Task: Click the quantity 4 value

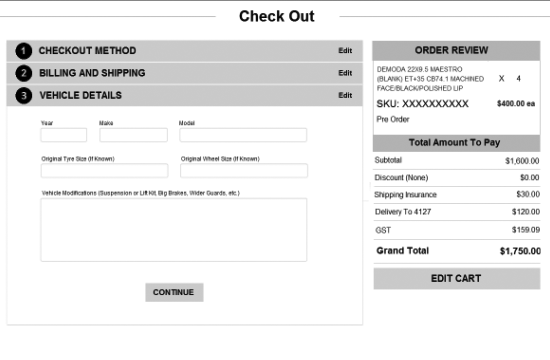Action: click(x=518, y=79)
